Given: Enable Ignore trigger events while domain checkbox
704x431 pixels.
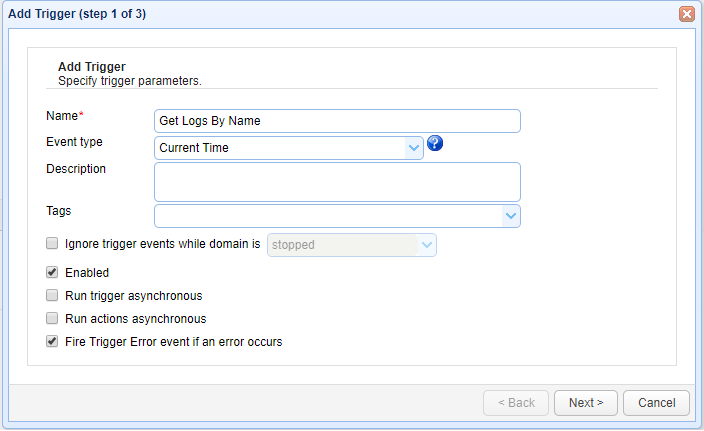Looking at the screenshot, I should click(x=52, y=243).
